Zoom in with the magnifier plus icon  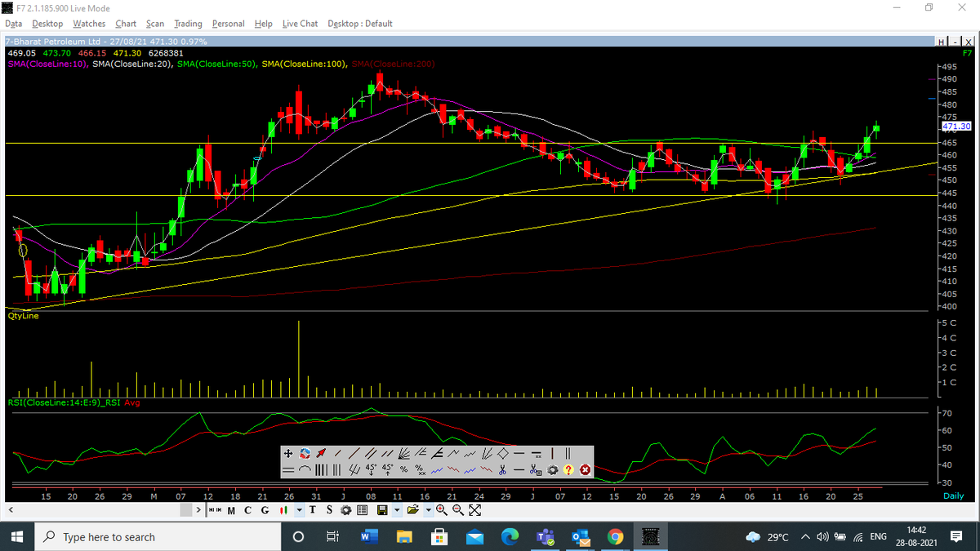442,511
